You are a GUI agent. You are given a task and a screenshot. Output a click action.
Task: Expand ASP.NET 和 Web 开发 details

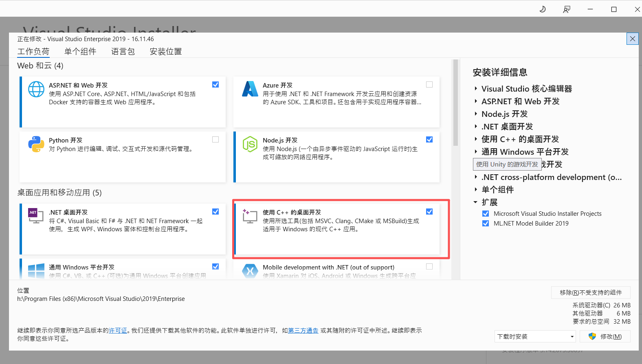point(476,101)
